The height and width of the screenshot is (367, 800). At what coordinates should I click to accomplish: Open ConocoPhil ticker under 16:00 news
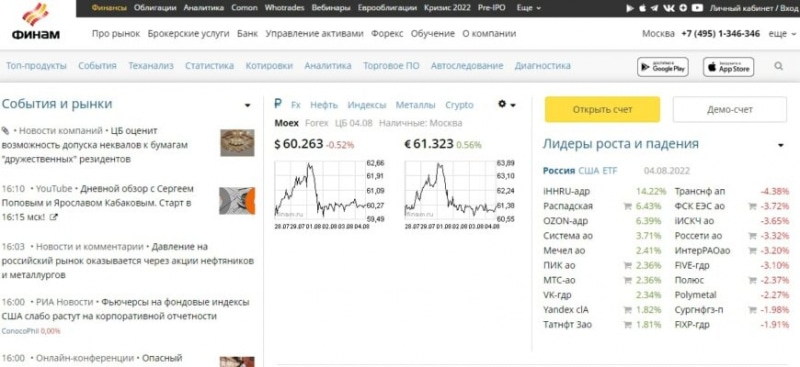pos(20,331)
